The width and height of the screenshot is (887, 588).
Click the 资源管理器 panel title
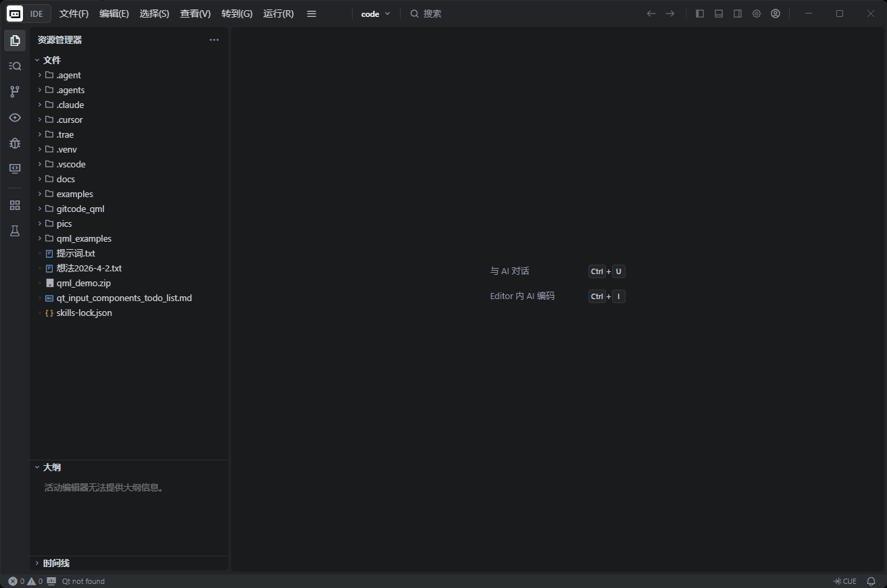click(x=59, y=40)
